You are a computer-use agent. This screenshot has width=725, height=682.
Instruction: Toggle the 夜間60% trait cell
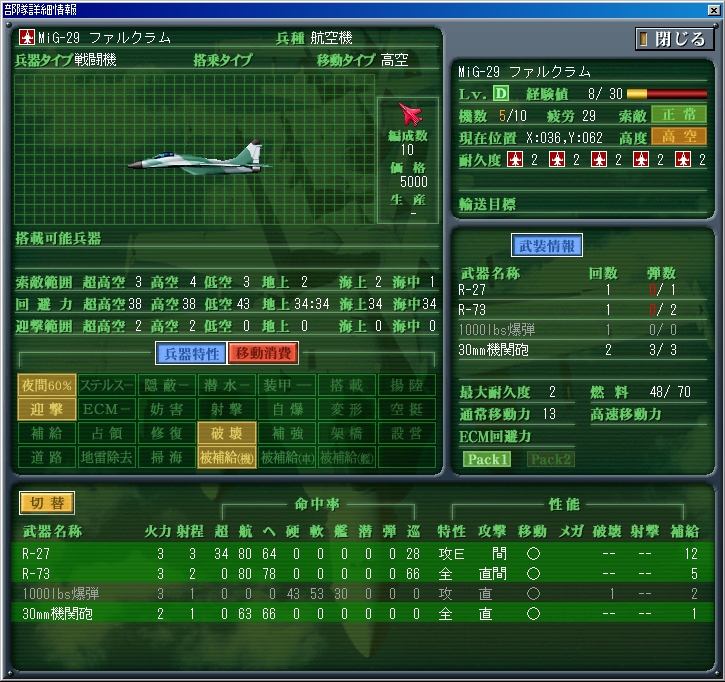(x=47, y=385)
